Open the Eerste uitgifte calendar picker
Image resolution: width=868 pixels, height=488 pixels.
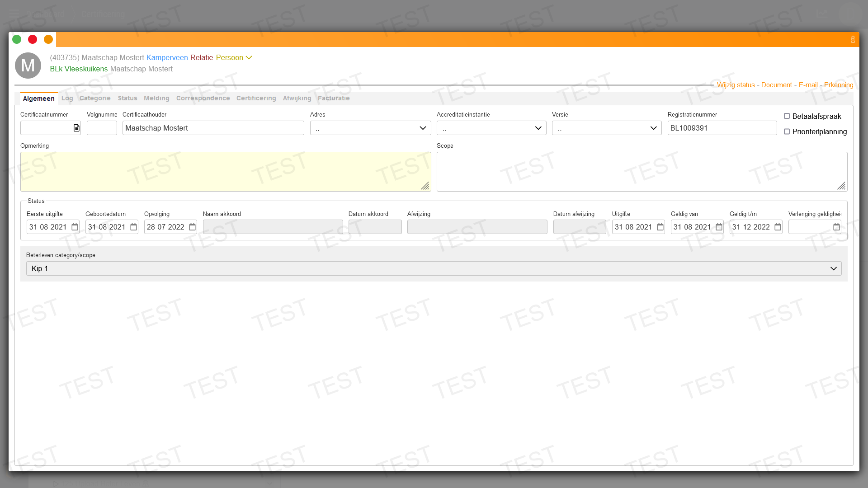(x=75, y=227)
